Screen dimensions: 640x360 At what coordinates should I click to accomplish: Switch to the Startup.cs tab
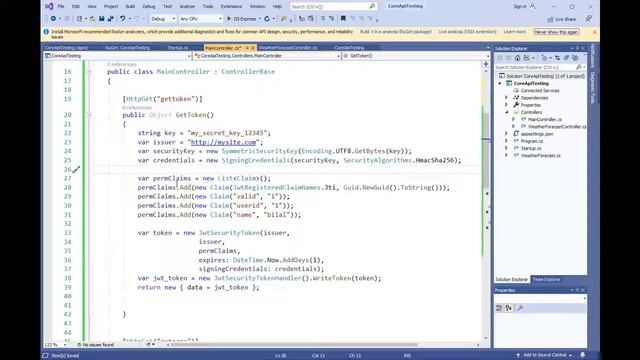178,48
